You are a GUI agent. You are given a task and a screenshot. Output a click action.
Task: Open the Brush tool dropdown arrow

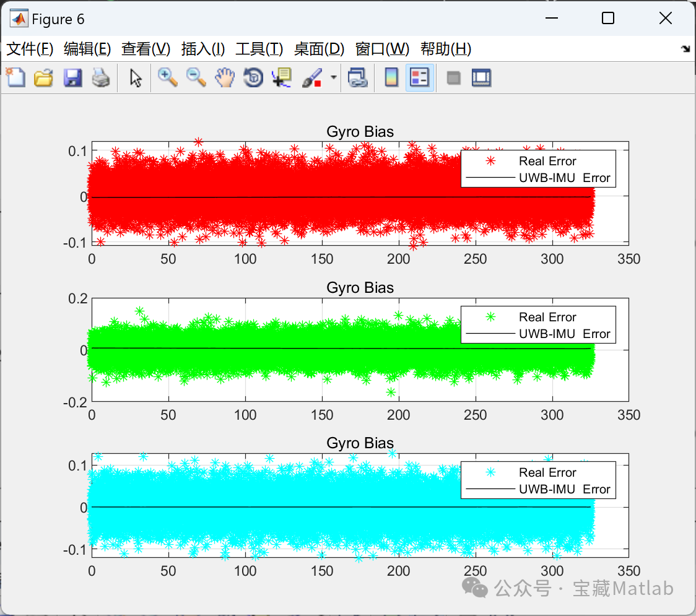pyautogui.click(x=333, y=77)
